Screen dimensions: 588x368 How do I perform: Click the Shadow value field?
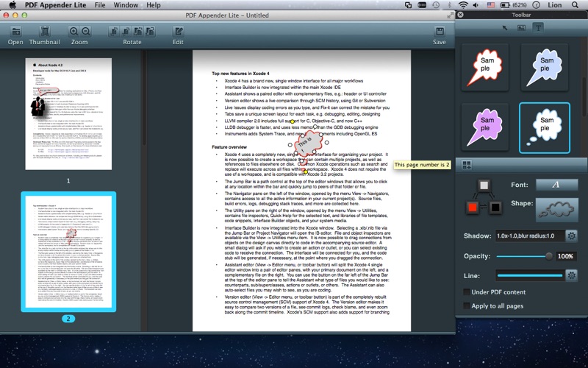pyautogui.click(x=529, y=236)
